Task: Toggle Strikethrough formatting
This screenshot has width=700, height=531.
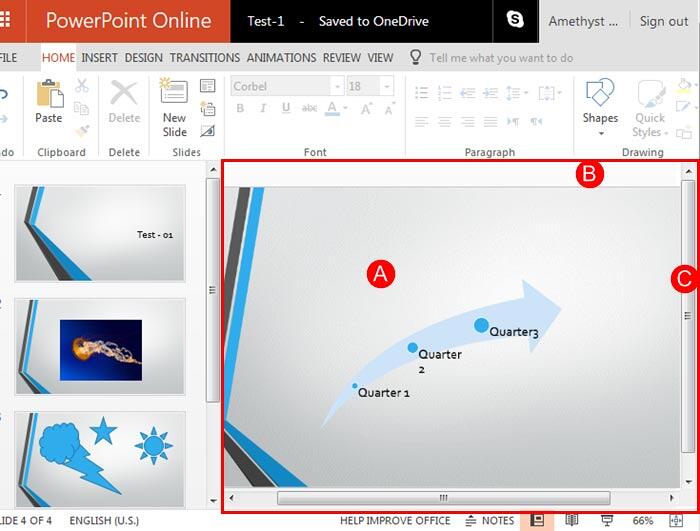Action: pos(309,108)
